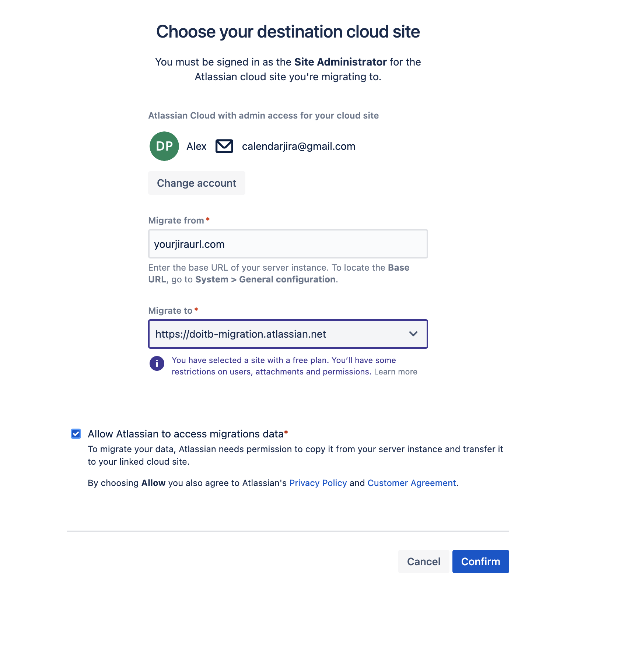Viewport: 644px width, 651px height.
Task: Click the "Migrate from" field label
Action: pos(176,221)
